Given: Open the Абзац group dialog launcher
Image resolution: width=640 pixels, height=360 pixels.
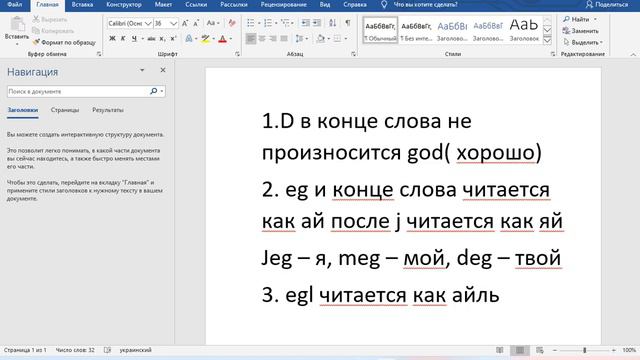Looking at the screenshot, I should click(x=353, y=54).
